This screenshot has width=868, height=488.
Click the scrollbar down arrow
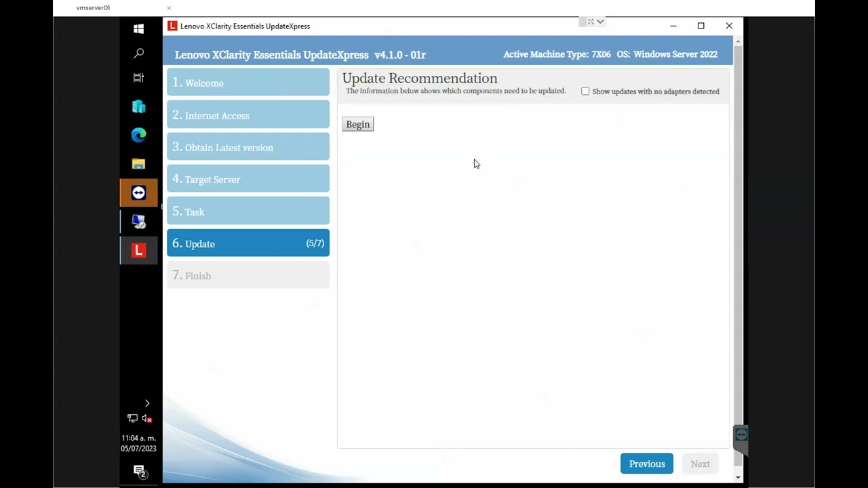click(738, 477)
